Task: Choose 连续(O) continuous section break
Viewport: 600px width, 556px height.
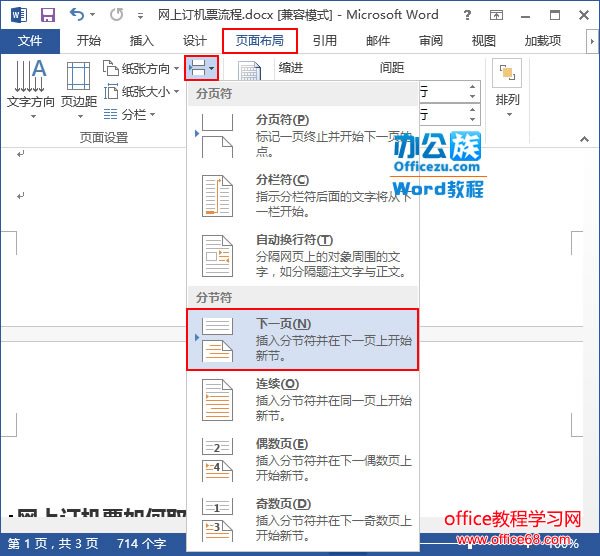Action: tap(303, 400)
